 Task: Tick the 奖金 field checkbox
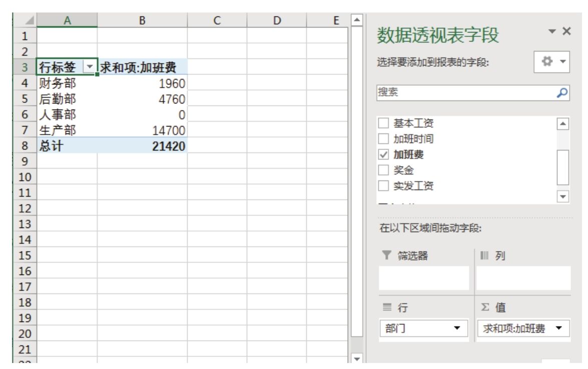tap(383, 170)
